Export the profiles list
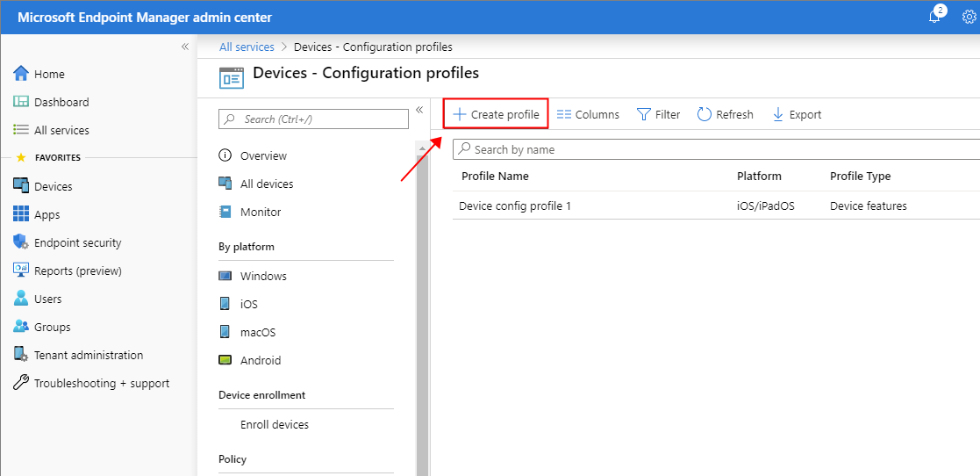Viewport: 980px width, 476px height. 797,114
